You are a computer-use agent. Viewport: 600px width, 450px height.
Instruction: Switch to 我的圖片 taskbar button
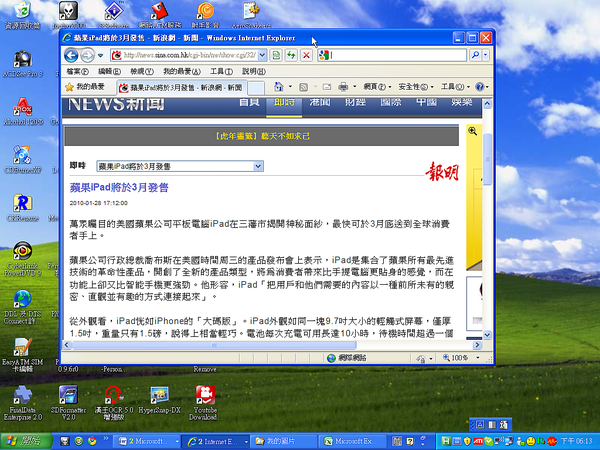285,441
